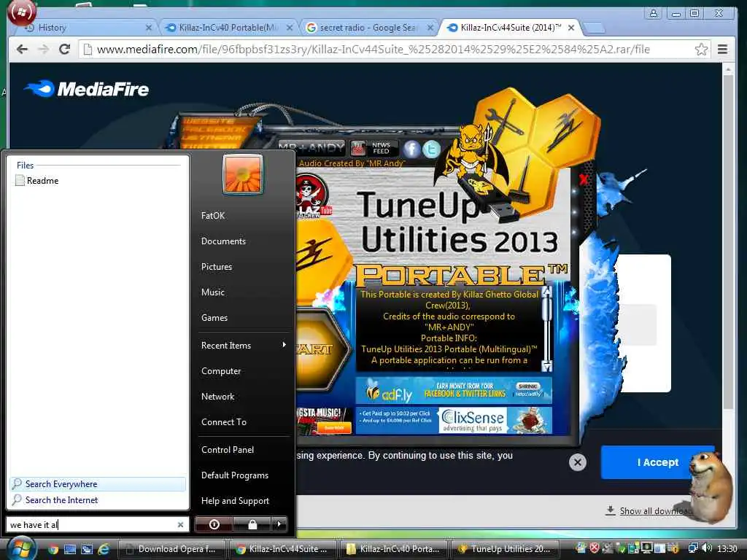Close the TuneUp launcher with red X
Image resolution: width=747 pixels, height=560 pixels.
coord(583,179)
